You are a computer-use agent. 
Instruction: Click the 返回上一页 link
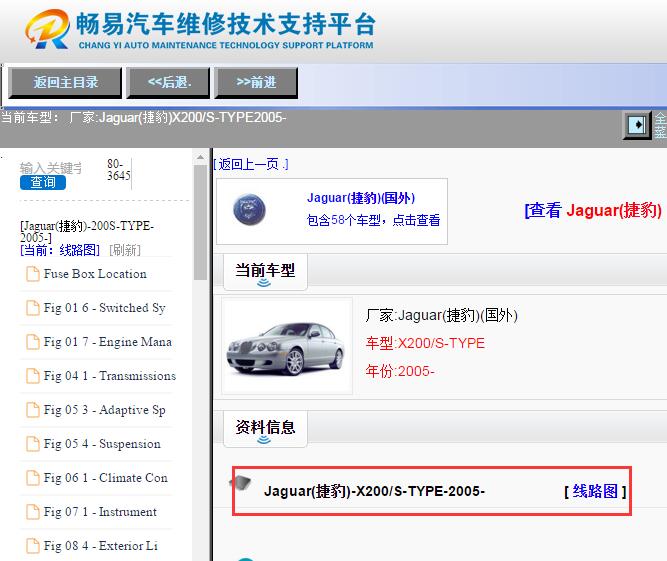pyautogui.click(x=251, y=164)
